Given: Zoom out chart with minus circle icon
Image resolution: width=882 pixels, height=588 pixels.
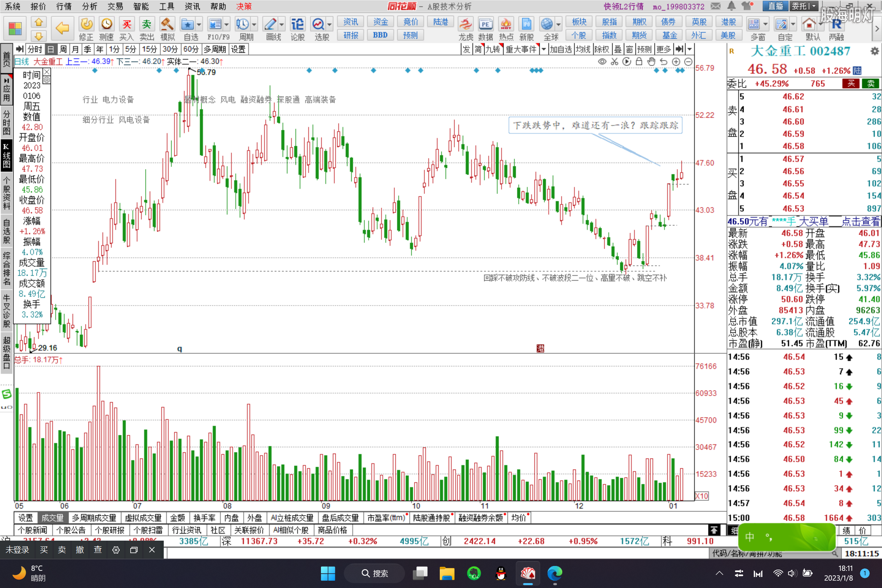Looking at the screenshot, I should 688,62.
